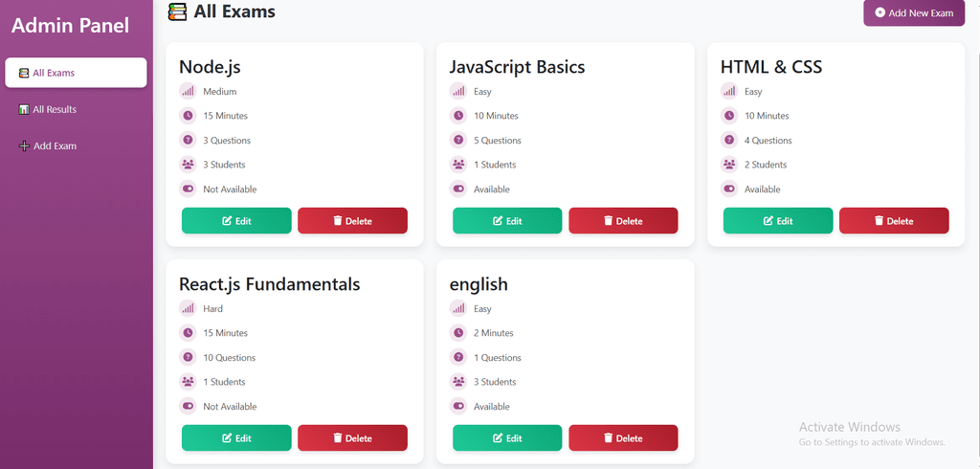Click the question mark icon on HTML & CSS card
Screen dimensions: 980x469
(729, 140)
